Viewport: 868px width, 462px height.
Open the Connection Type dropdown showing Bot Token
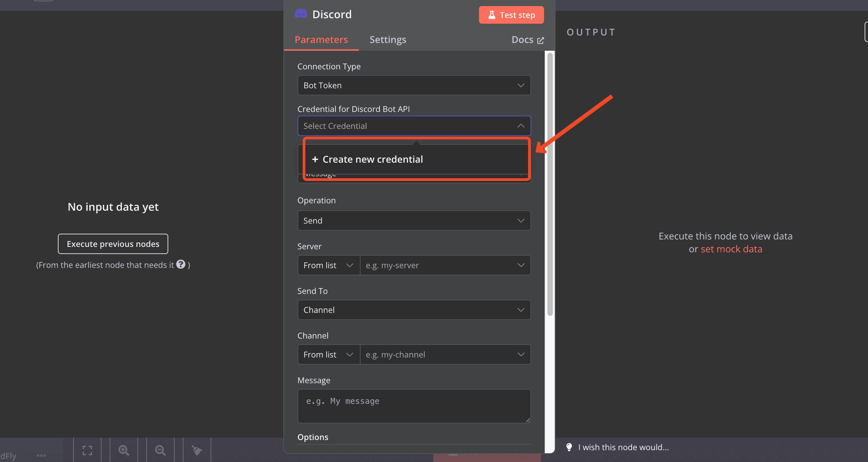(x=414, y=85)
